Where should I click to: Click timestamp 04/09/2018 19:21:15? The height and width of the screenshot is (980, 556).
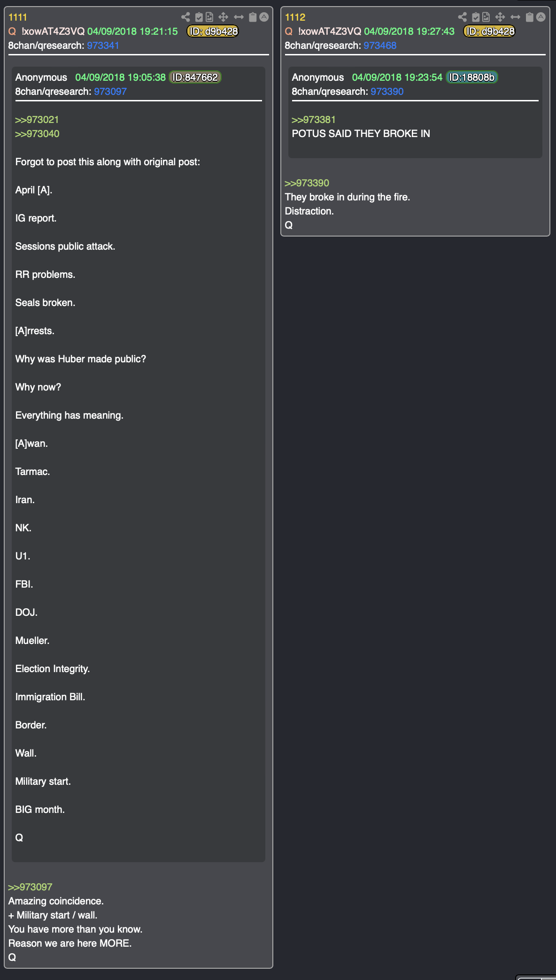pyautogui.click(x=132, y=31)
